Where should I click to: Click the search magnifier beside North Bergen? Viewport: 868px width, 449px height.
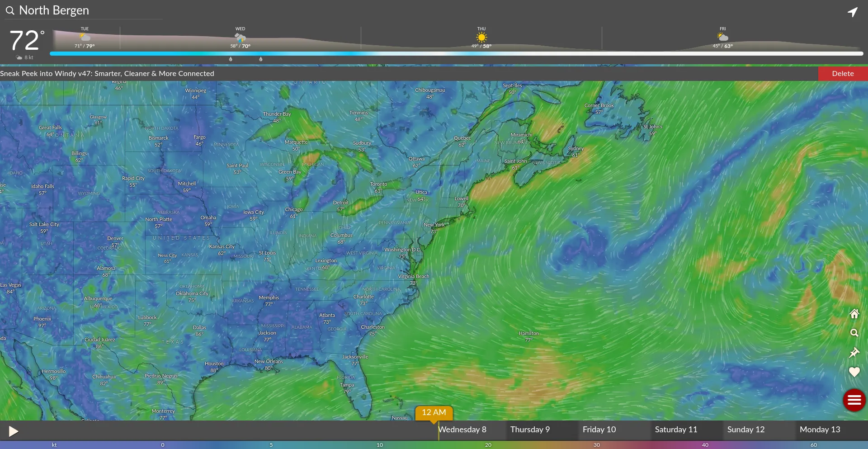[x=10, y=10]
